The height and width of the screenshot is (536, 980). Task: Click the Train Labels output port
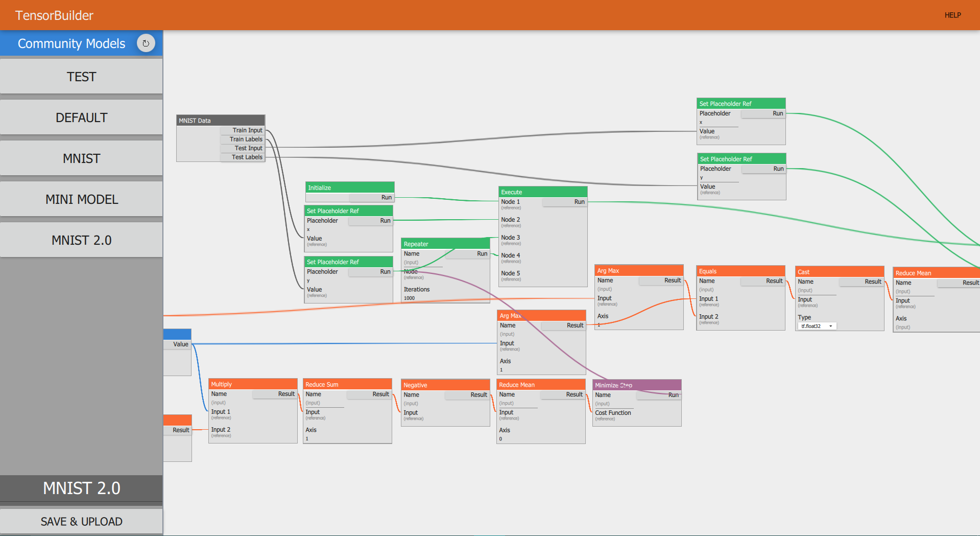coord(243,139)
